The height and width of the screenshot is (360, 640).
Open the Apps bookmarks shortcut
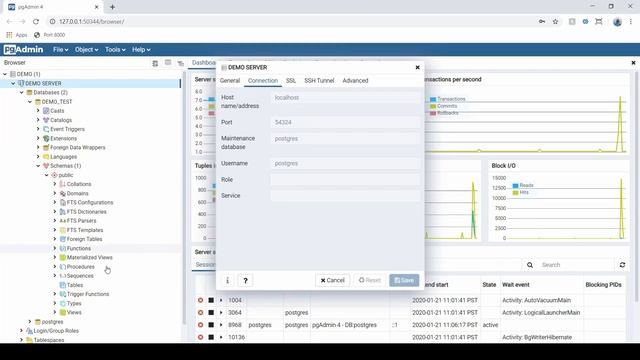(17, 35)
